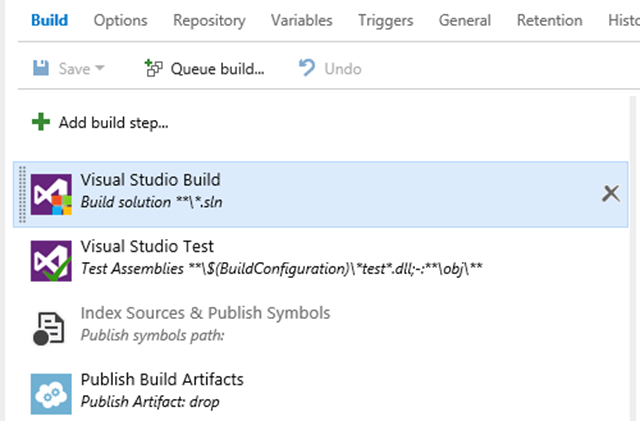Open the Repository tab
This screenshot has height=421, width=640.
click(x=209, y=20)
